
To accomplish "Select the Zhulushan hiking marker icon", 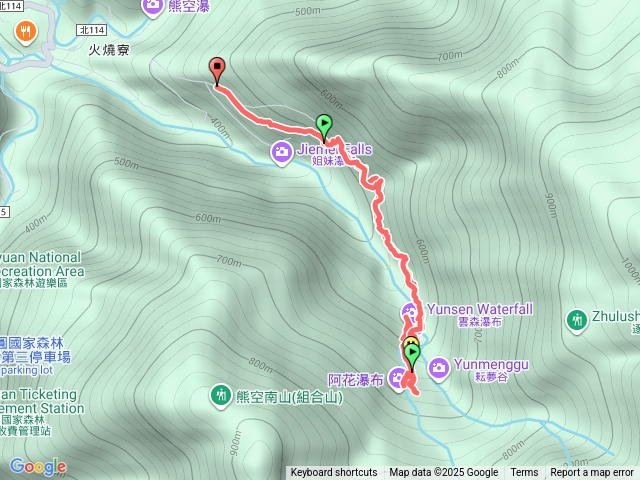I will click(x=577, y=321).
